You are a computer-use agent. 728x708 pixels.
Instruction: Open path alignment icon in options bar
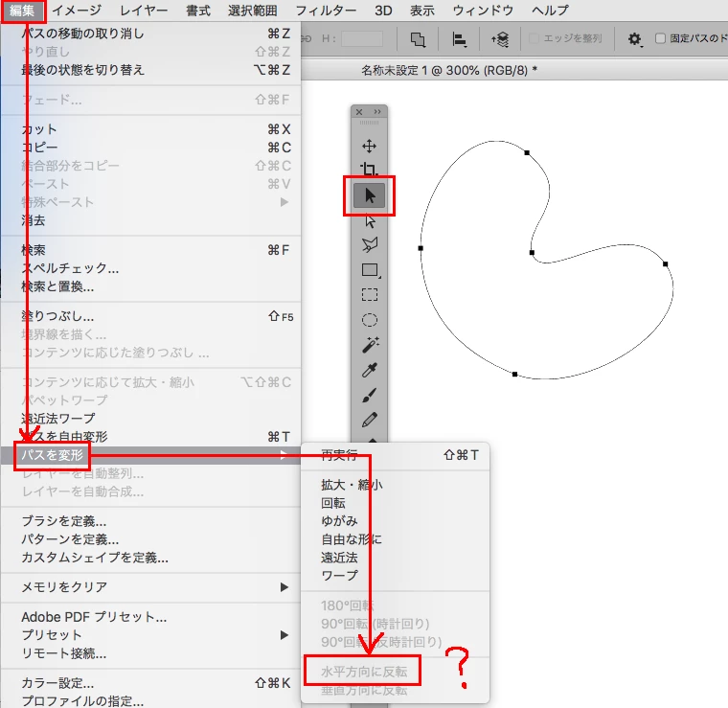[459, 40]
